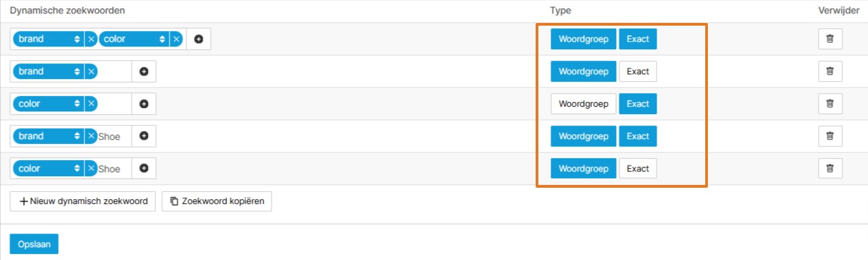Delete the first dynamic keyword row
The width and height of the screenshot is (868, 260).
830,39
